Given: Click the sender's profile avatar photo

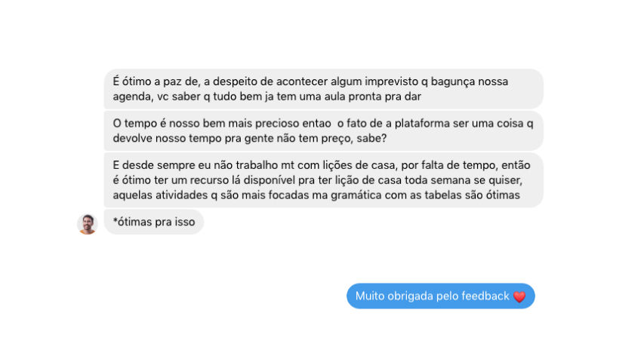Looking at the screenshot, I should point(88,224).
